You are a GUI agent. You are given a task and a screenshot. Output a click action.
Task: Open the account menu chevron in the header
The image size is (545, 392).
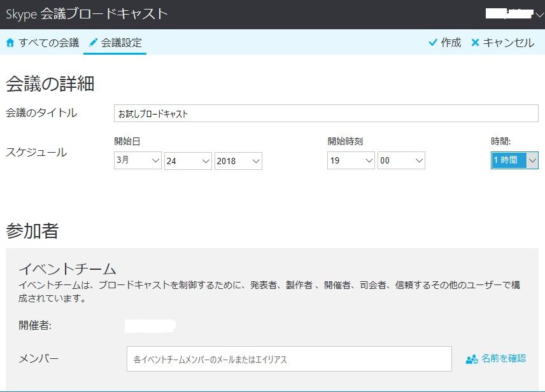coord(539,15)
